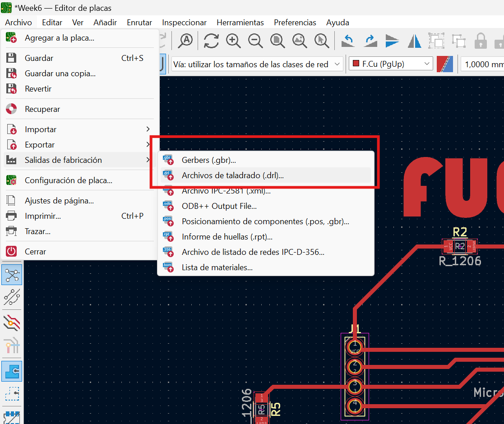Viewport: 504px width, 424px height.
Task: Toggle zone outlines only icon
Action: [x=12, y=393]
